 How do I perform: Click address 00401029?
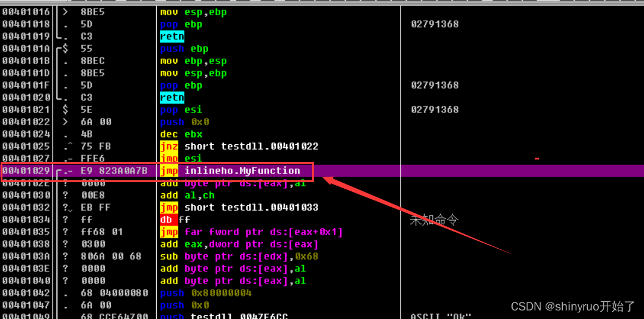tap(26, 170)
